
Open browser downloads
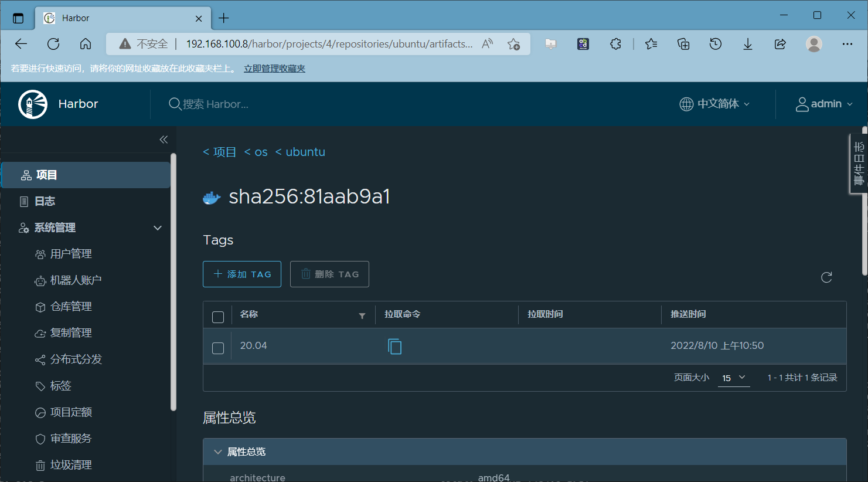pyautogui.click(x=748, y=44)
